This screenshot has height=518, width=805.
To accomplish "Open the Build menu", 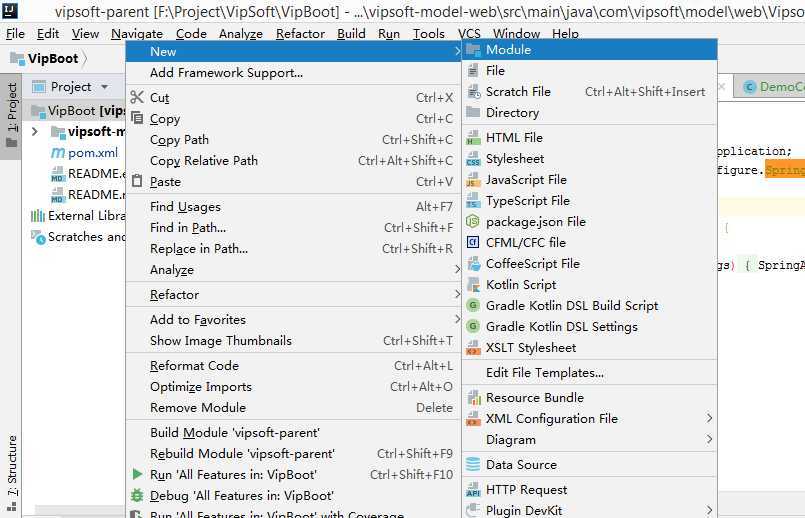I will (x=351, y=34).
